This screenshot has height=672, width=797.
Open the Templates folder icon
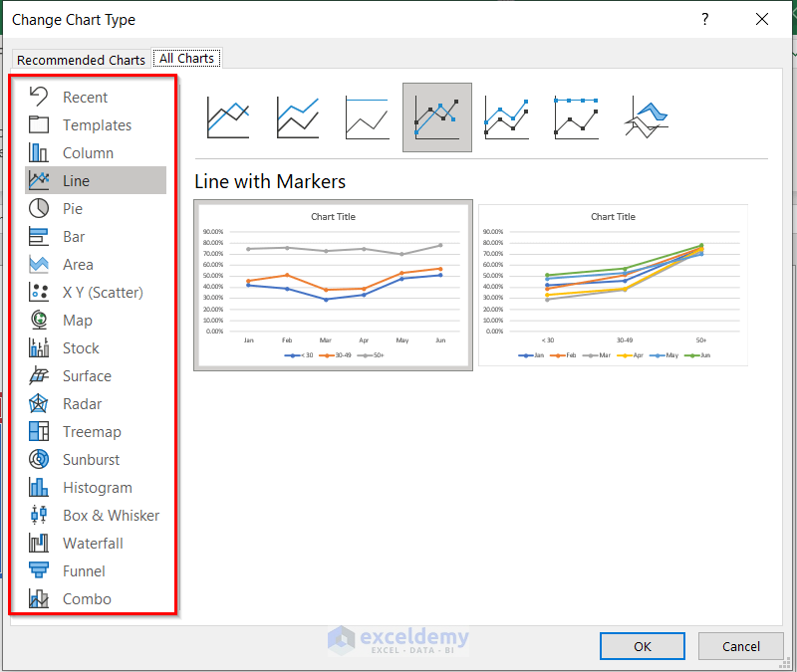coord(39,124)
